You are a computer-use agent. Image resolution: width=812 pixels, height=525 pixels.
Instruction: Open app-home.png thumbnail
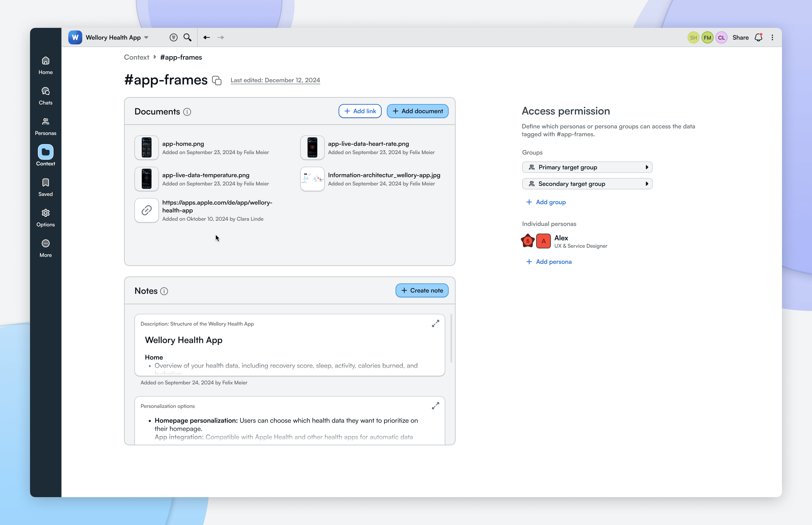pyautogui.click(x=146, y=148)
